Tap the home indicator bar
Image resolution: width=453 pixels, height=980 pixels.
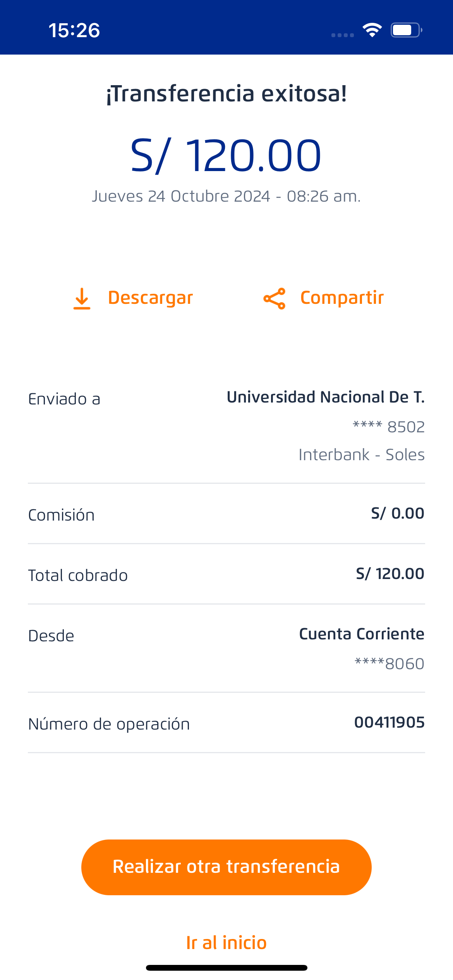pos(226,968)
